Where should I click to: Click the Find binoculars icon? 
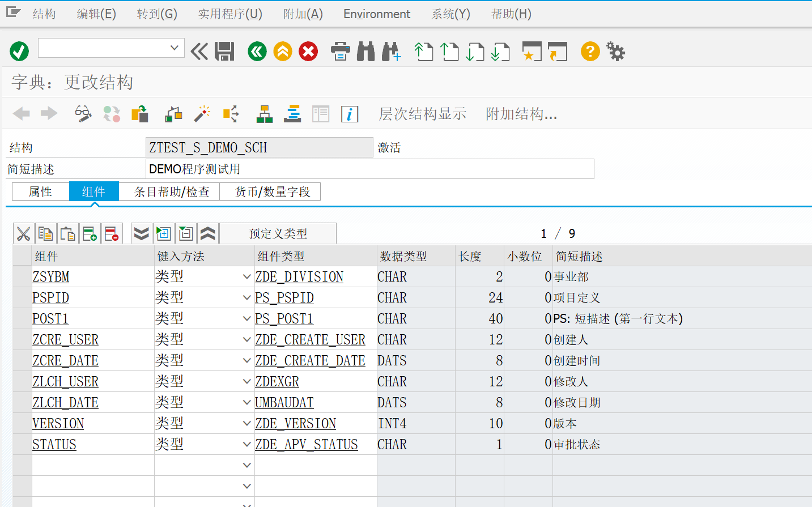pos(366,52)
